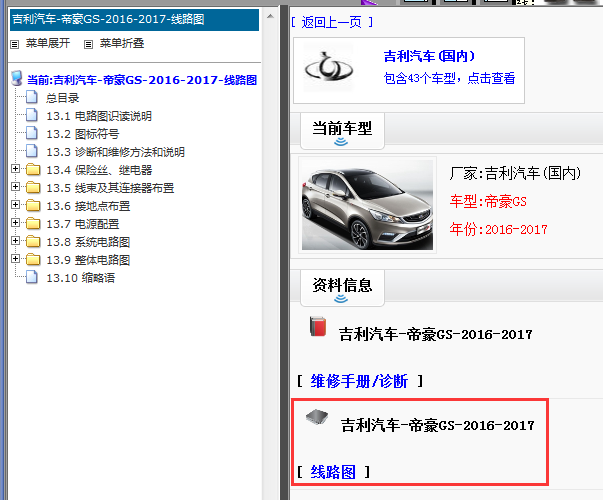Open 13.3 诊断和维修方法和说明 entry

click(115, 152)
